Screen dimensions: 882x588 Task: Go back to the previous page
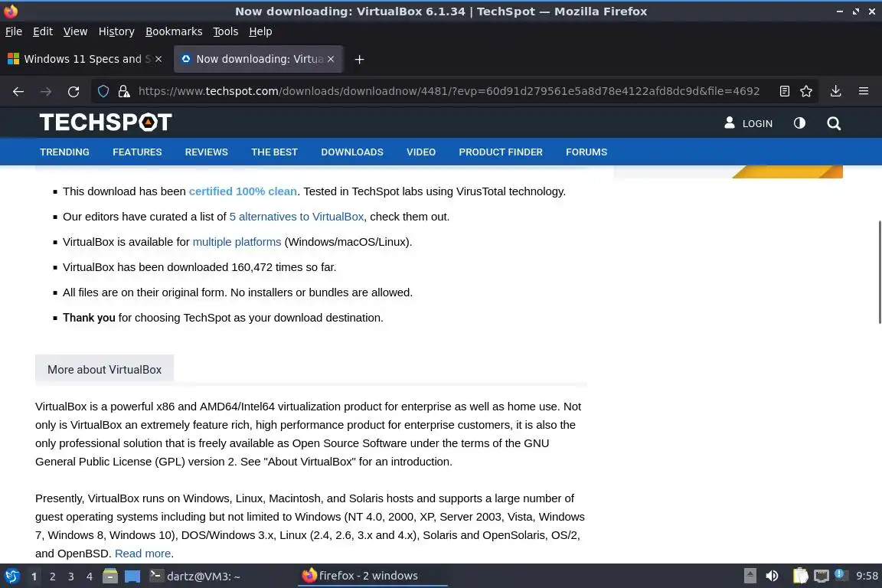18,91
